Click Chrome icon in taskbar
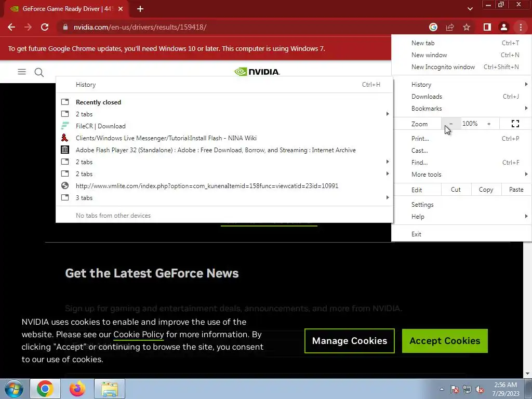 tap(45, 389)
